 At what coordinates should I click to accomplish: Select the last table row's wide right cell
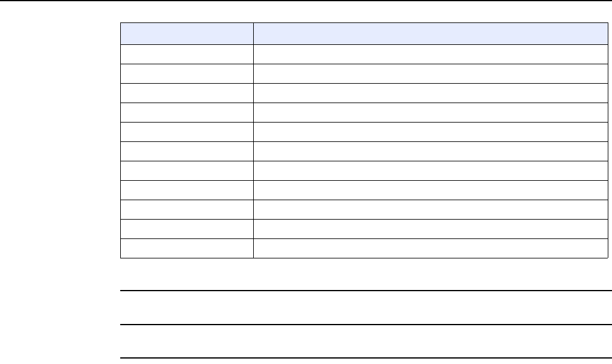(430, 249)
